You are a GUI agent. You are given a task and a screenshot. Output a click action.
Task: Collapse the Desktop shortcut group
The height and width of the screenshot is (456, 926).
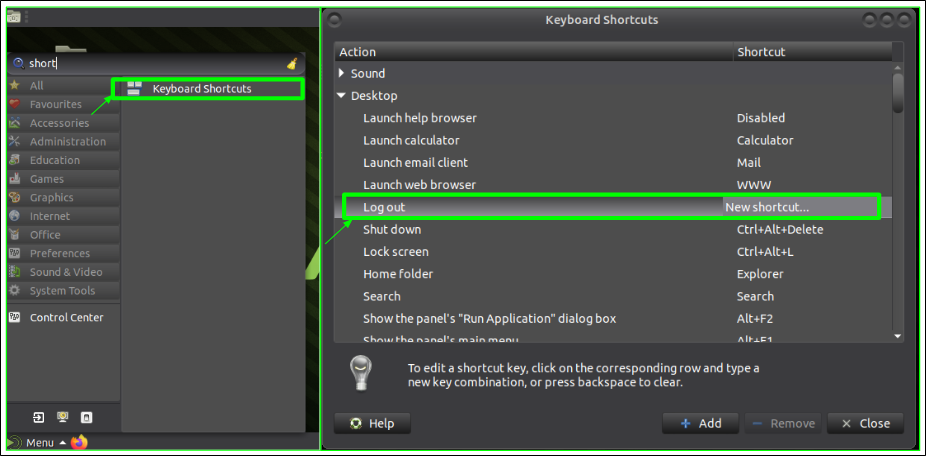click(x=342, y=96)
